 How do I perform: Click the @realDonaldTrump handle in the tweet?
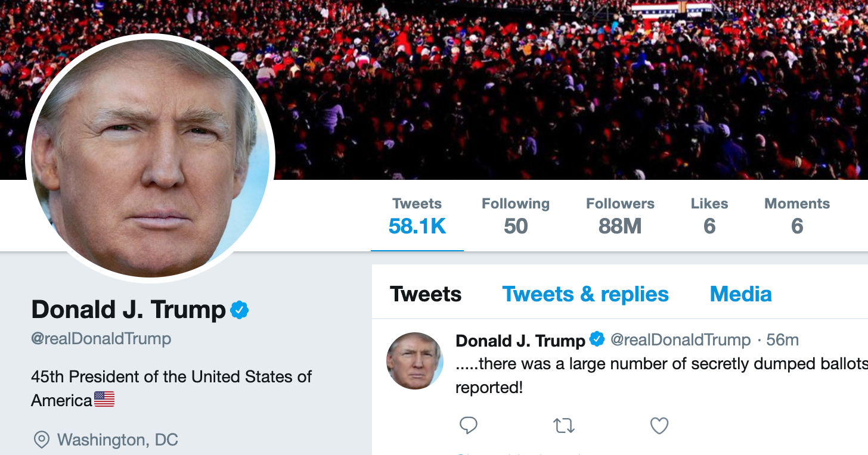point(680,340)
